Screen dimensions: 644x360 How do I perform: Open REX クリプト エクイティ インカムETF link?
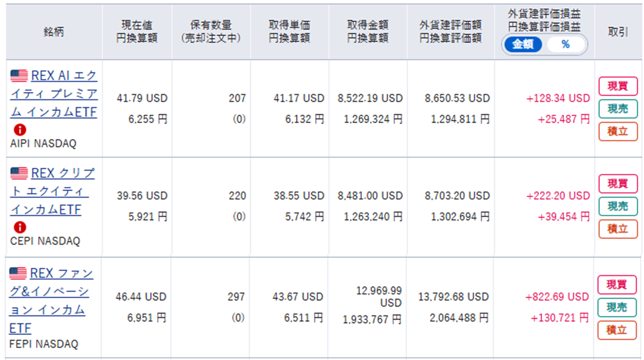[x=52, y=191]
